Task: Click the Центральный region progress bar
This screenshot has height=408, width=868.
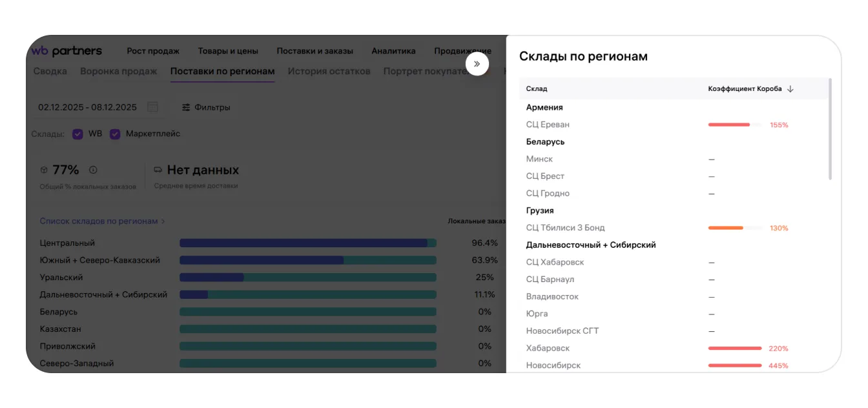Action: click(x=307, y=243)
